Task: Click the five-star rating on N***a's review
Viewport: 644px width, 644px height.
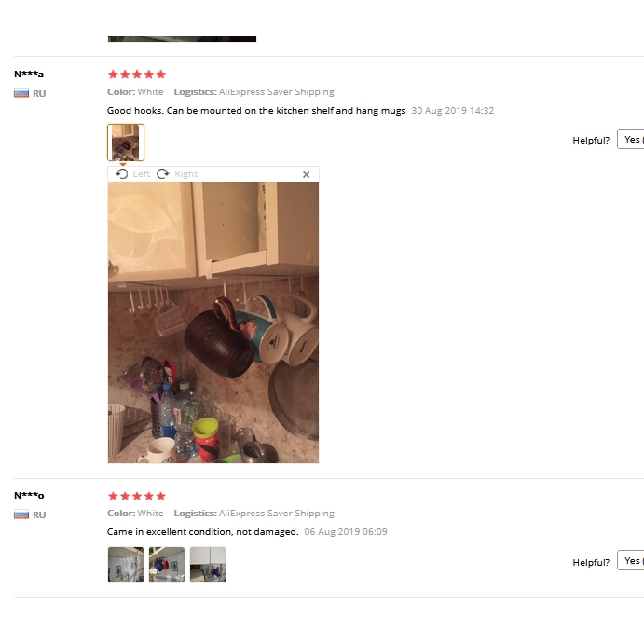Action: (x=137, y=75)
